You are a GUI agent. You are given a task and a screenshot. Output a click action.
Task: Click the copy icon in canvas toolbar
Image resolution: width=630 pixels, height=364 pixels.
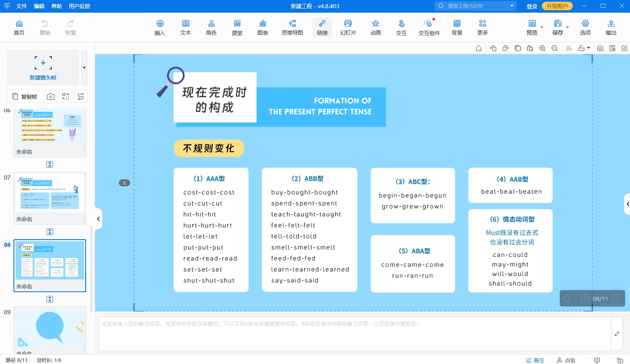point(518,48)
